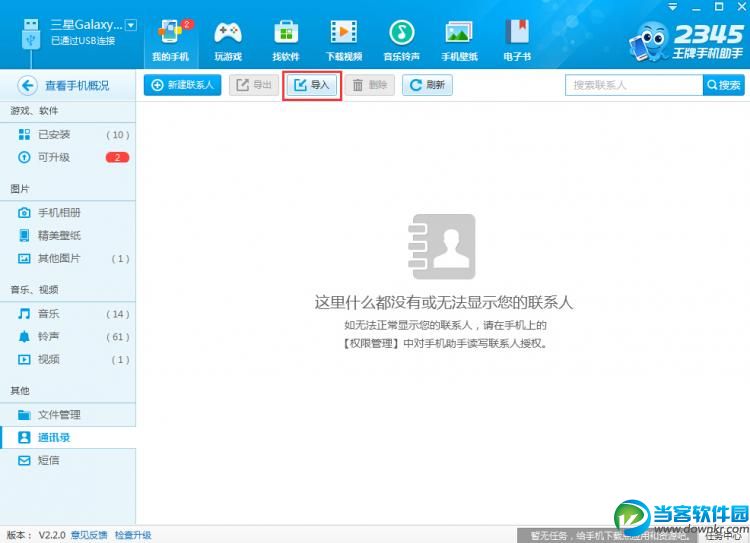The image size is (750, 543).
Task: Open the 下载视频 film icon
Action: [x=344, y=32]
